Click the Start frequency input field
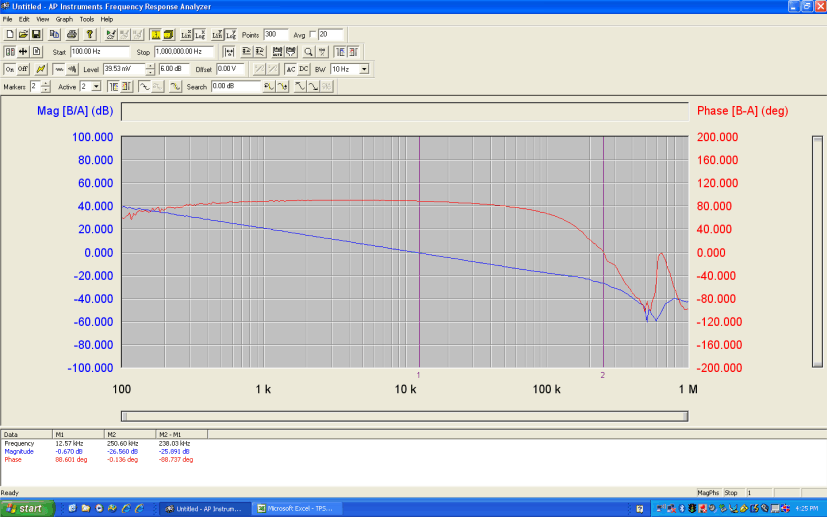Viewport: 827px width, 517px height. pos(99,51)
